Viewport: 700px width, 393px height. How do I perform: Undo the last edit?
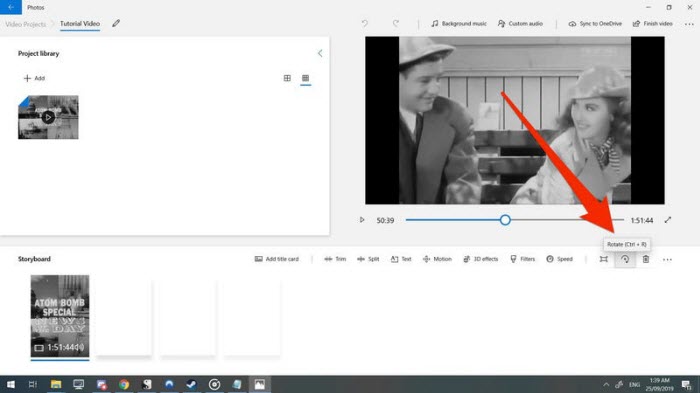click(365, 23)
